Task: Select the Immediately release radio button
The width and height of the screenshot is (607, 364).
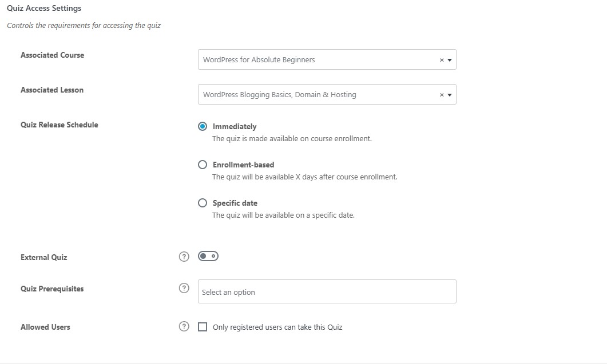Action: pos(203,126)
